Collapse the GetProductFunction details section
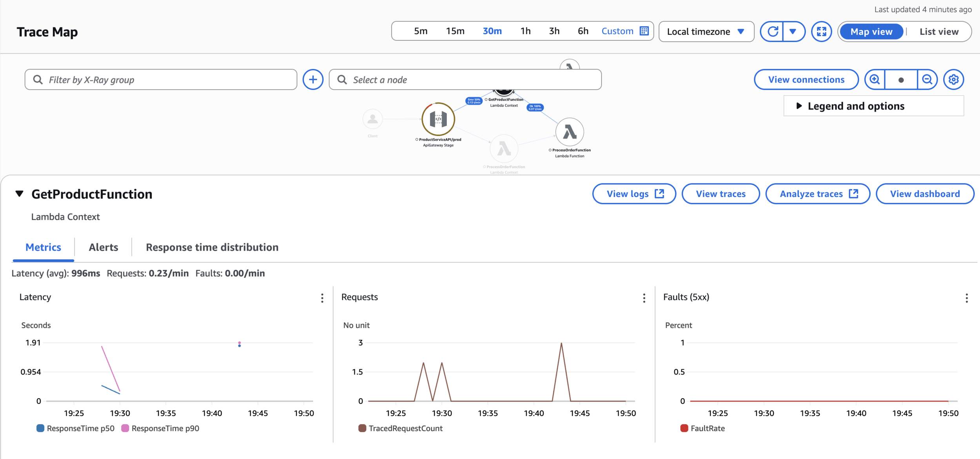 pos(19,194)
